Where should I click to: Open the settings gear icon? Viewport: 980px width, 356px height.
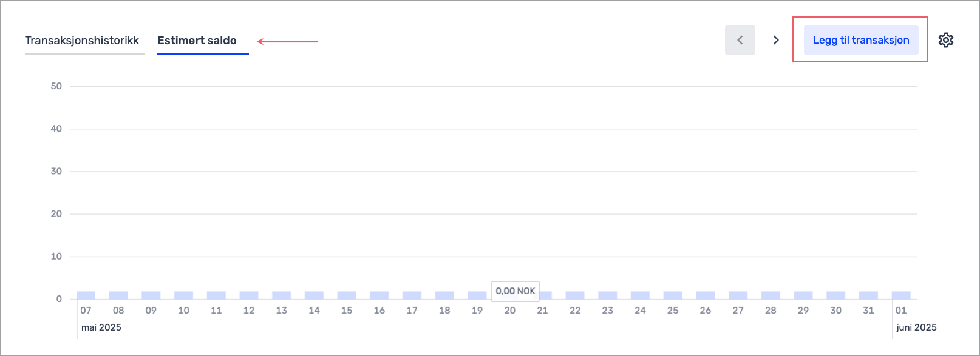coord(945,40)
